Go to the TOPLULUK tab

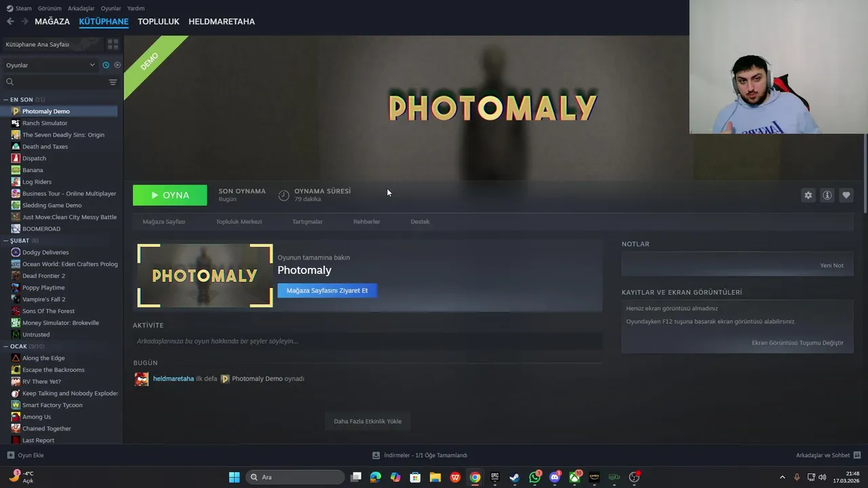[158, 22]
